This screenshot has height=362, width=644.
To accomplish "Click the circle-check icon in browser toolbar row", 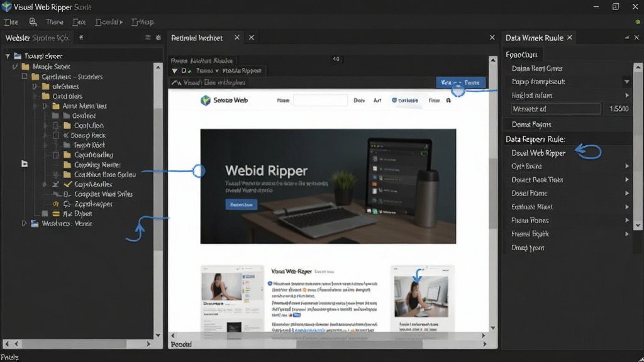I will (186, 70).
